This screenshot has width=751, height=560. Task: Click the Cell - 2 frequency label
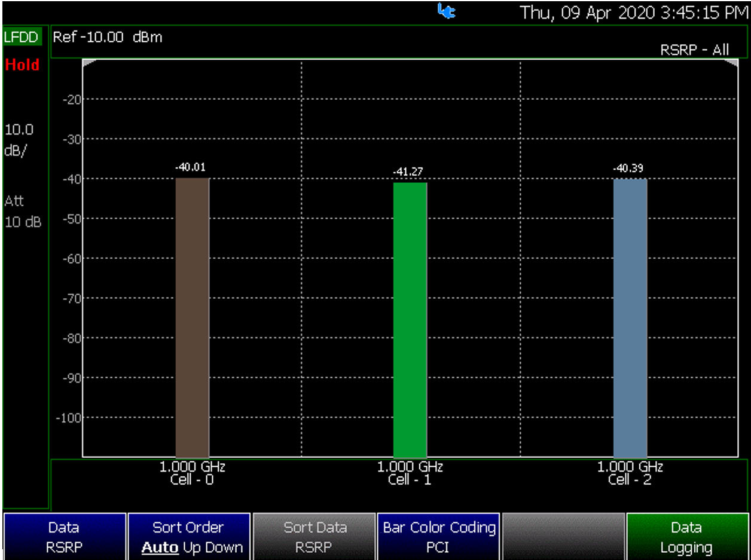(630, 473)
